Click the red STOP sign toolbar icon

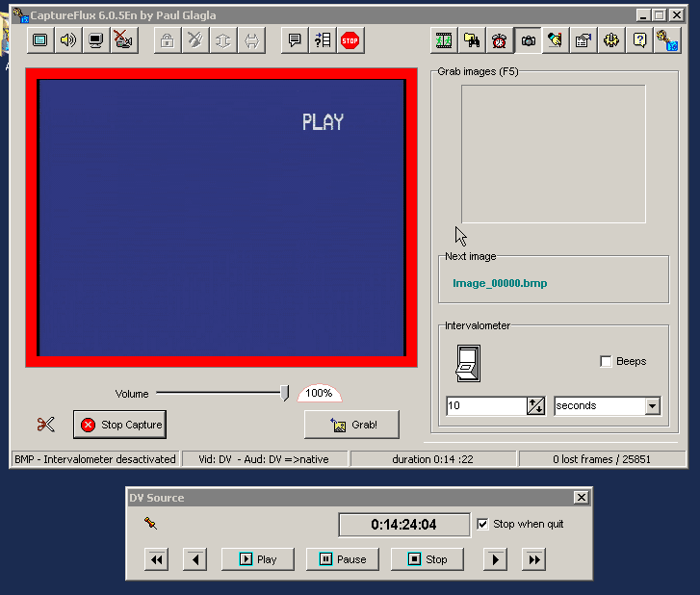[350, 40]
